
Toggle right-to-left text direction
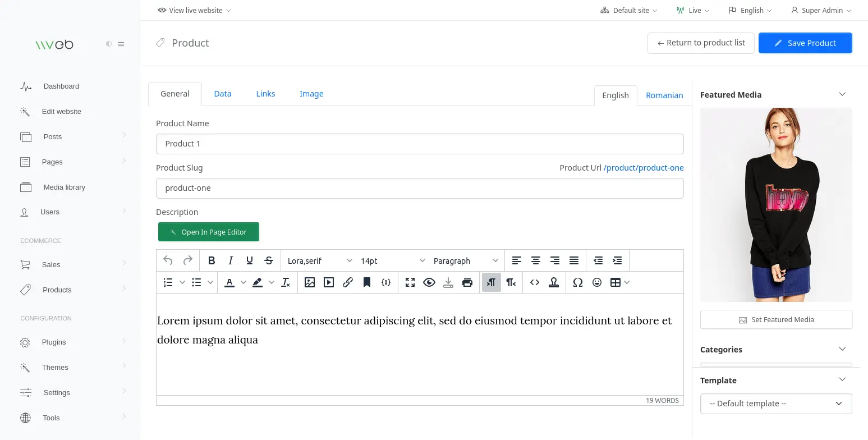(511, 282)
